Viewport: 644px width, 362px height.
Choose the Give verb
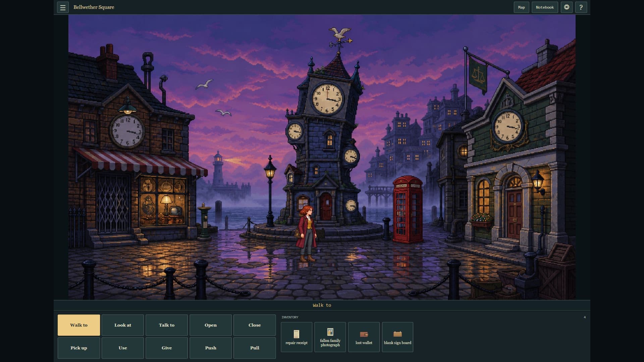167,348
